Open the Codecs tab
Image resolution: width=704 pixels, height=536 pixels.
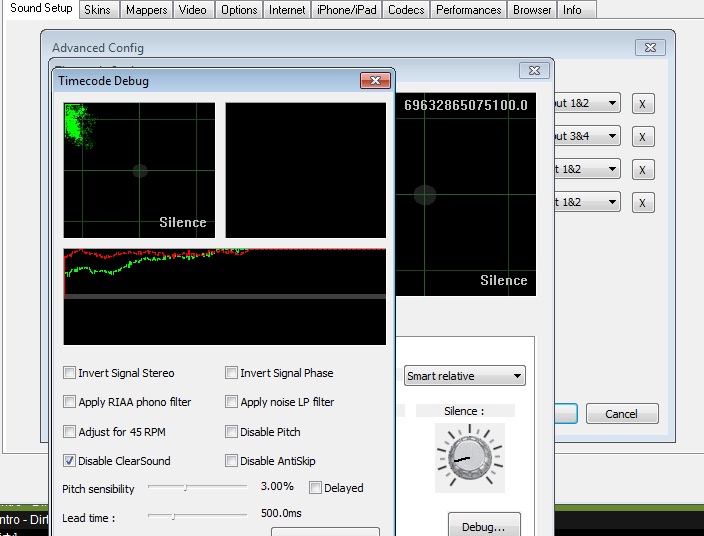pos(406,10)
